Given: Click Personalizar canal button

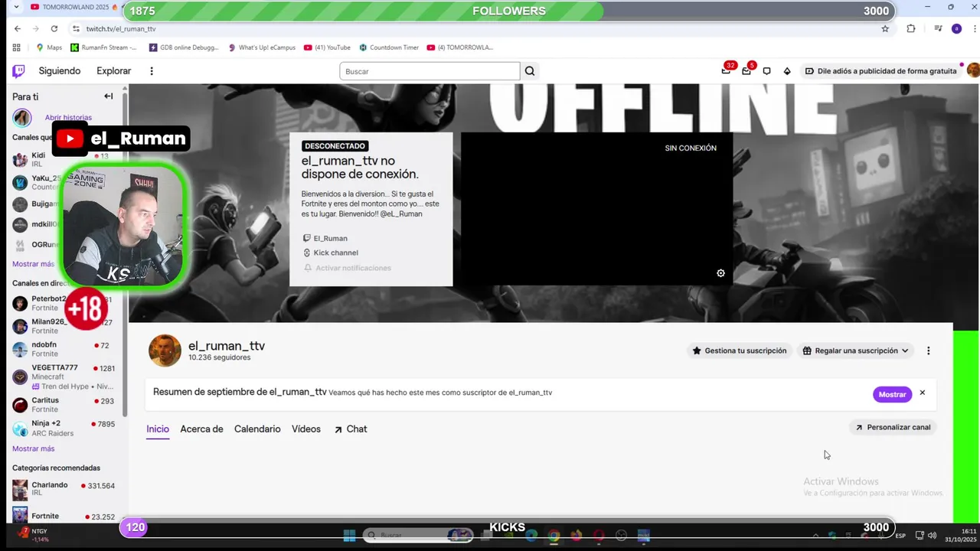Looking at the screenshot, I should tap(893, 427).
